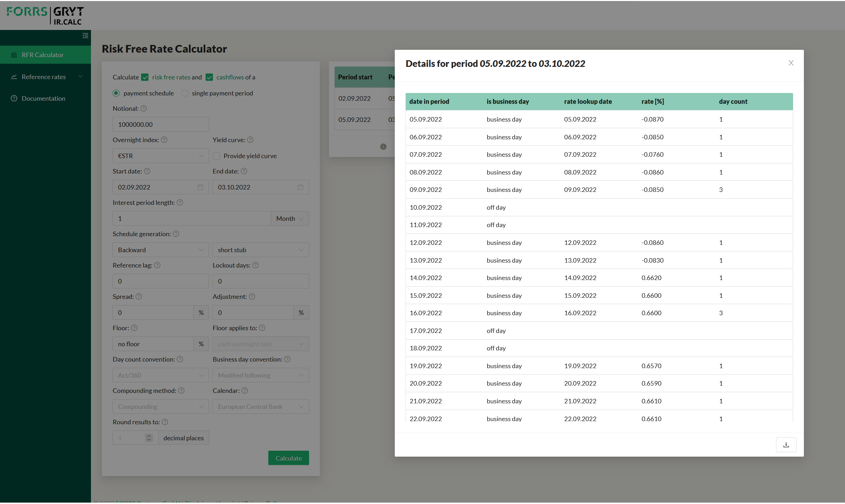Select the single payment period radio option

(185, 93)
